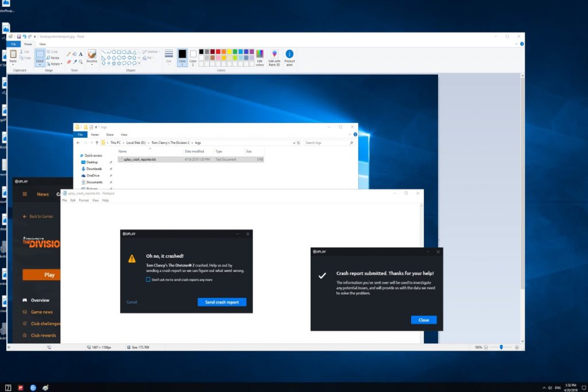Choose the Triangle shape
The width and height of the screenshot is (588, 392).
(134, 52)
